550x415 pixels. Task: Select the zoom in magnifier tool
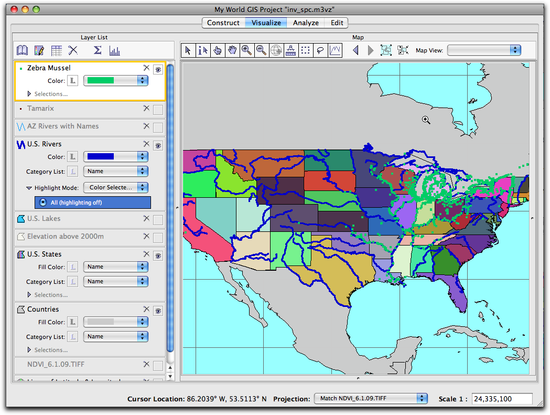click(247, 51)
